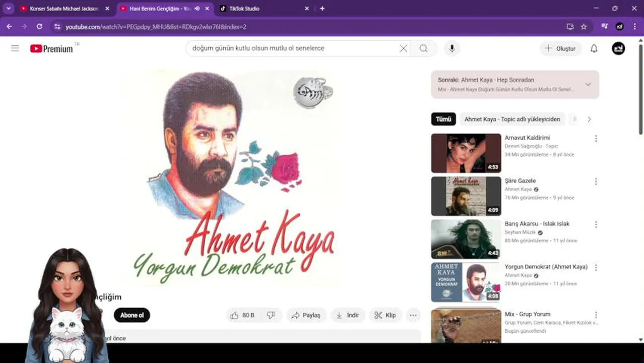Click Arnavut Kaldirimi video title
This screenshot has height=363, width=644.
[527, 138]
